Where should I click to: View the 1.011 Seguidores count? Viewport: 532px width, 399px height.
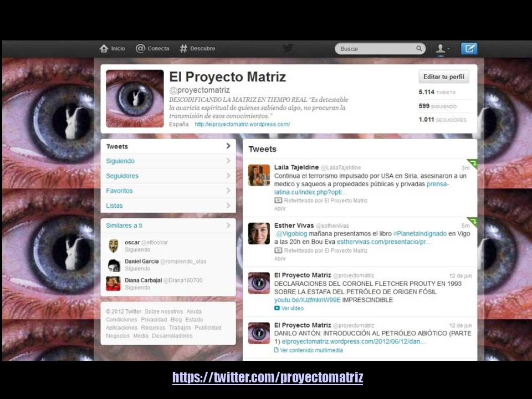coord(442,120)
